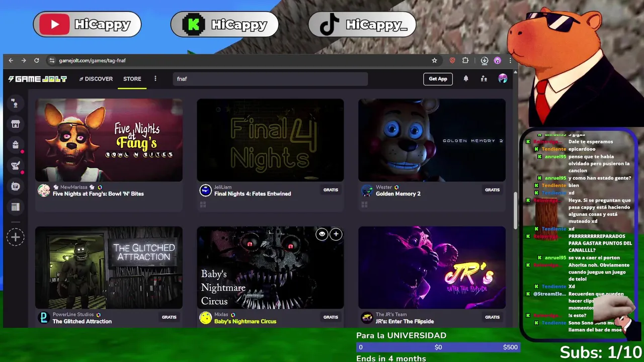
Task: Open the Game Jolt user avatar menu
Action: (x=503, y=78)
